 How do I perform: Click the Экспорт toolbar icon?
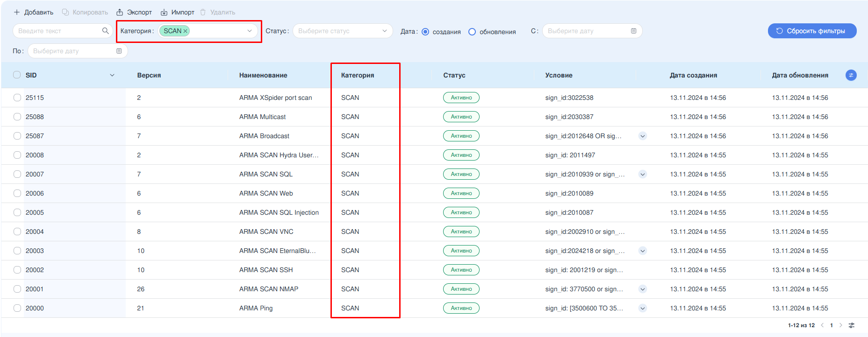click(120, 12)
